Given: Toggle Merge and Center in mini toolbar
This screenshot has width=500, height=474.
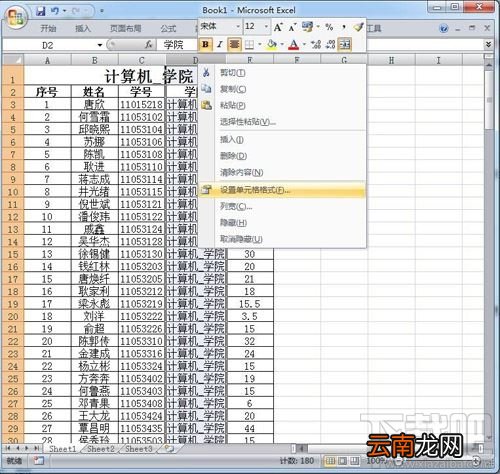Looking at the screenshot, I should [x=345, y=44].
